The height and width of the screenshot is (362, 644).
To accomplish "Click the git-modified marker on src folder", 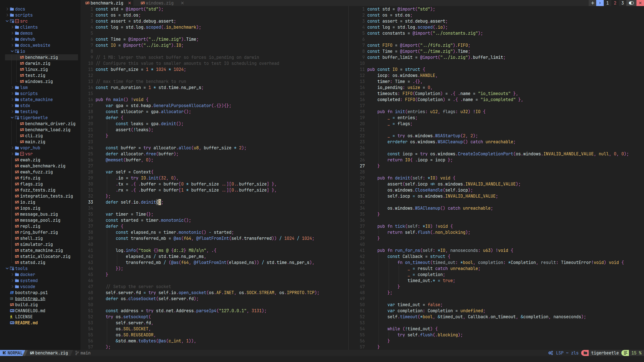I will click(17, 21).
